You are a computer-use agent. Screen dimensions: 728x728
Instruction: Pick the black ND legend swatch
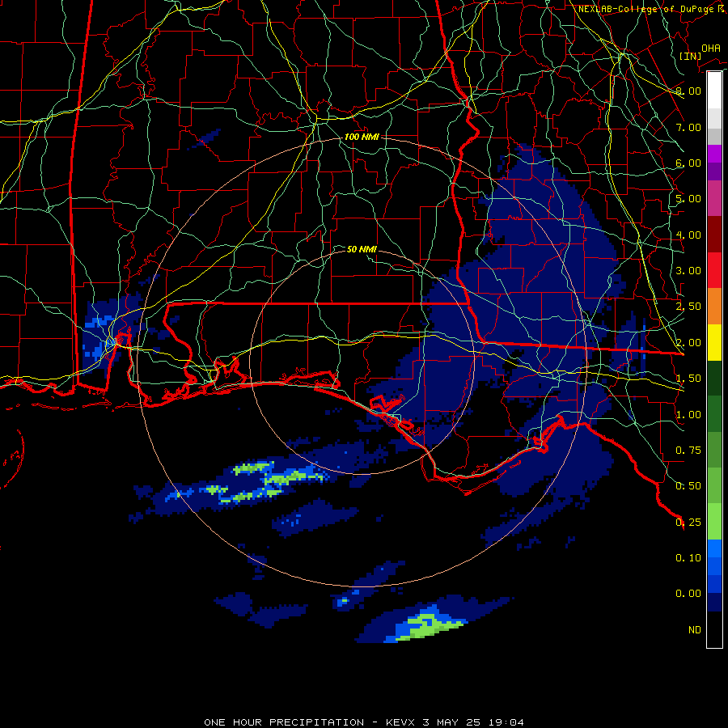714,629
